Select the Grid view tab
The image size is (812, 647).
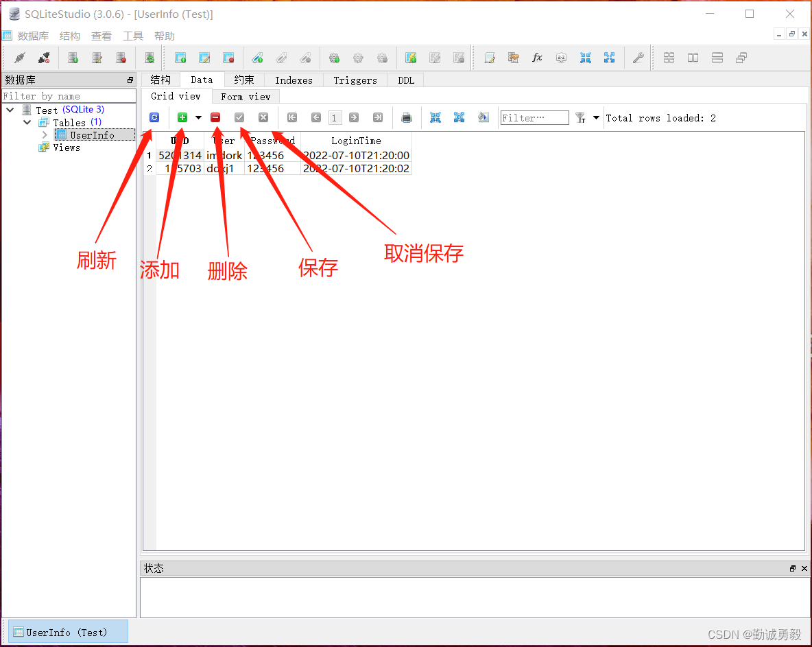(176, 96)
